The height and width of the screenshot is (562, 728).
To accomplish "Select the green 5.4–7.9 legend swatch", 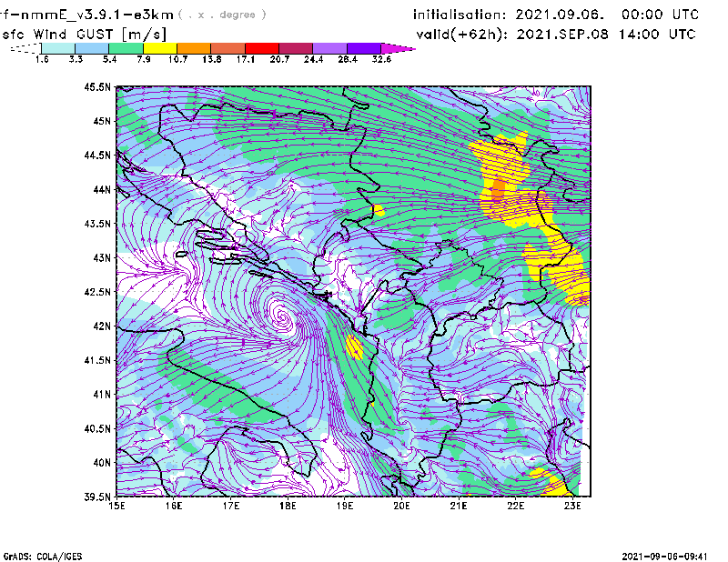I will 126,48.
